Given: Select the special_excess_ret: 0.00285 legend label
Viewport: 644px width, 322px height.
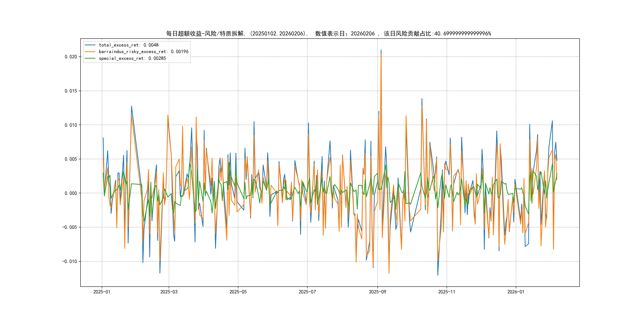Looking at the screenshot, I should (x=132, y=58).
